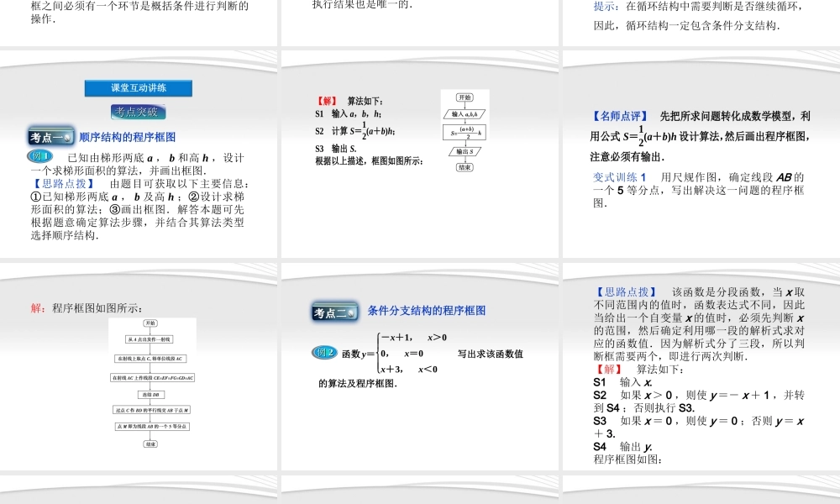Click the 【思路点拨】 label in 例1 slide
This screenshot has height=504, width=840.
pyautogui.click(x=65, y=184)
